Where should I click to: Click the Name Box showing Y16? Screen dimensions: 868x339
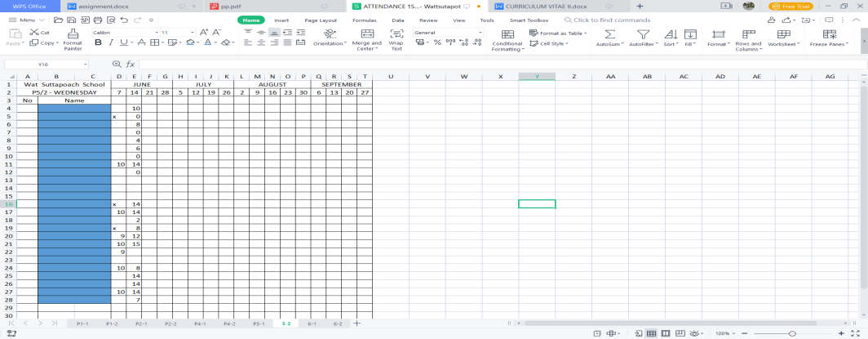coord(46,64)
